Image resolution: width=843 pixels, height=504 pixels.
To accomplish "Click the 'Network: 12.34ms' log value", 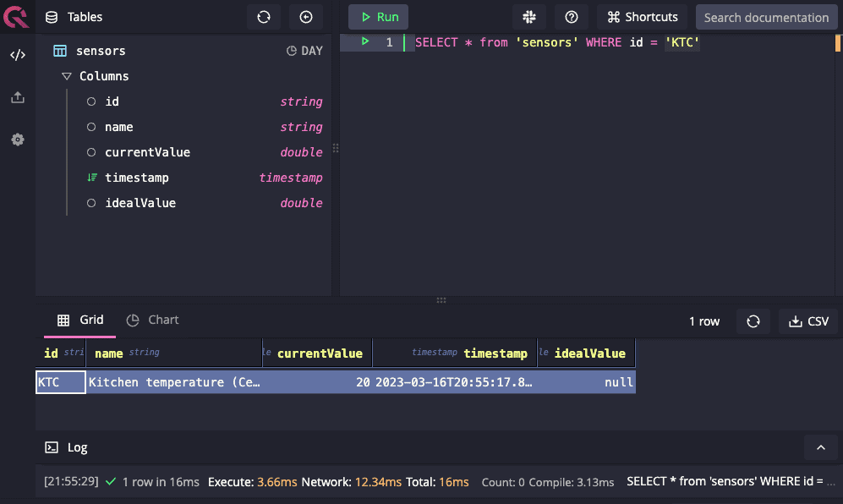I will 352,482.
